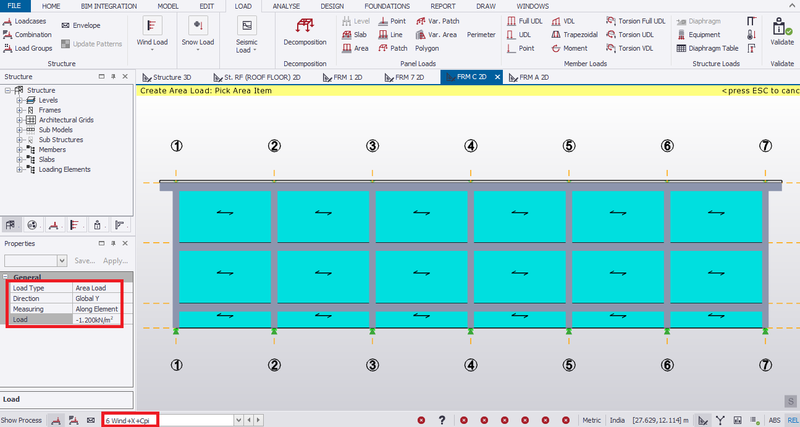
Task: Switch to the FOUNDATIONS ribbon tab
Action: coord(387,6)
